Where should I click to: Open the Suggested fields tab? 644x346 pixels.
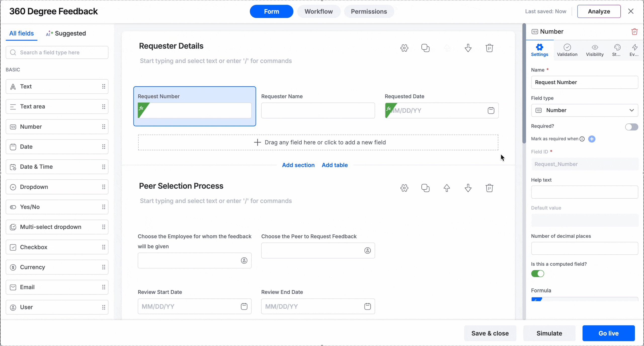pyautogui.click(x=66, y=33)
